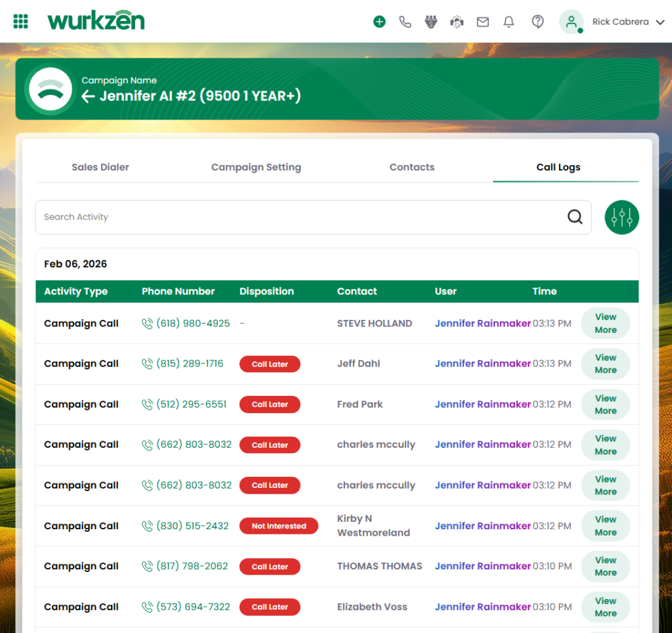The height and width of the screenshot is (633, 672).
Task: Show notifications with the bell icon
Action: (x=509, y=22)
